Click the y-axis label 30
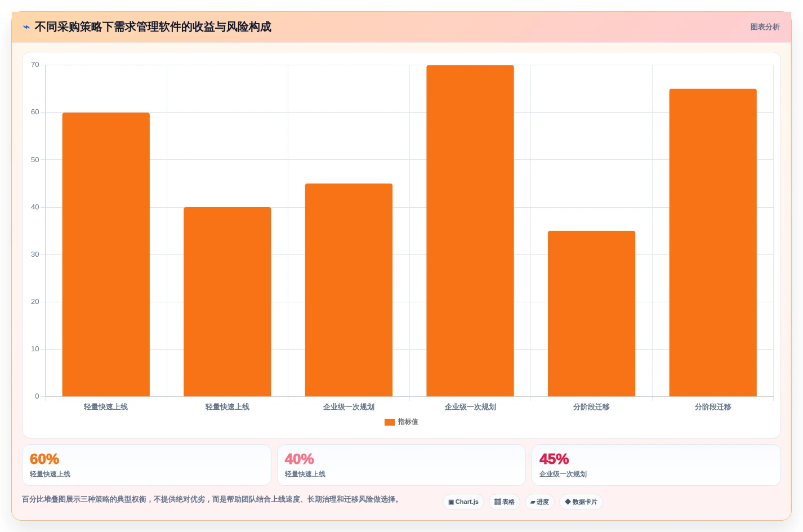Viewport: 803px width, 532px height. 35,254
